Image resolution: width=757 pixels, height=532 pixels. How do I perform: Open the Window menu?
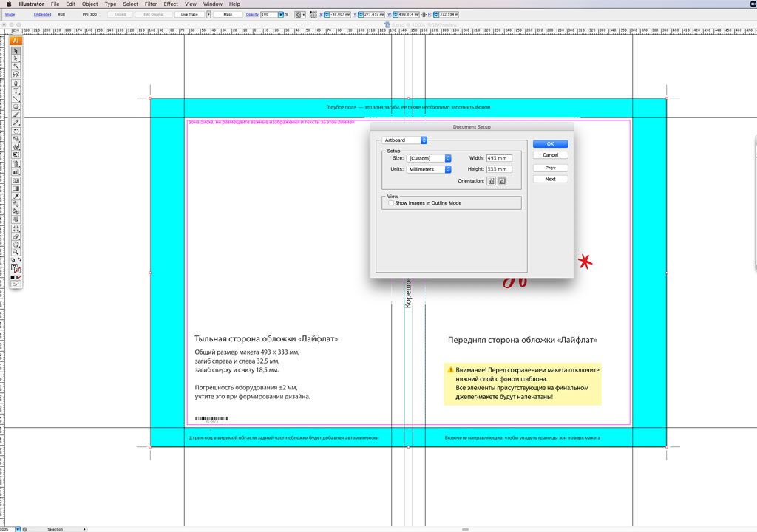point(212,4)
